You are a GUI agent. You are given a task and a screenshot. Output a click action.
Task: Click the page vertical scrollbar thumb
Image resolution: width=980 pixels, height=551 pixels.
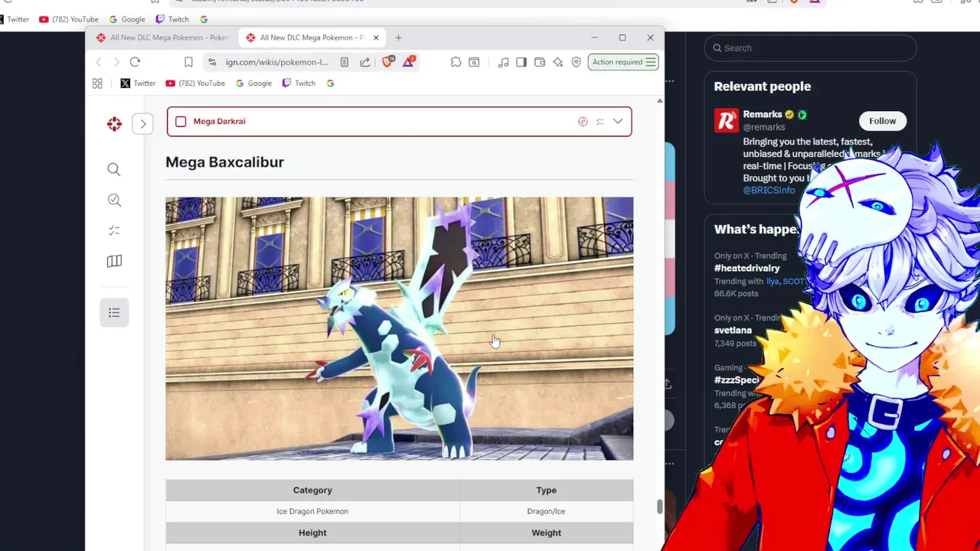659,507
